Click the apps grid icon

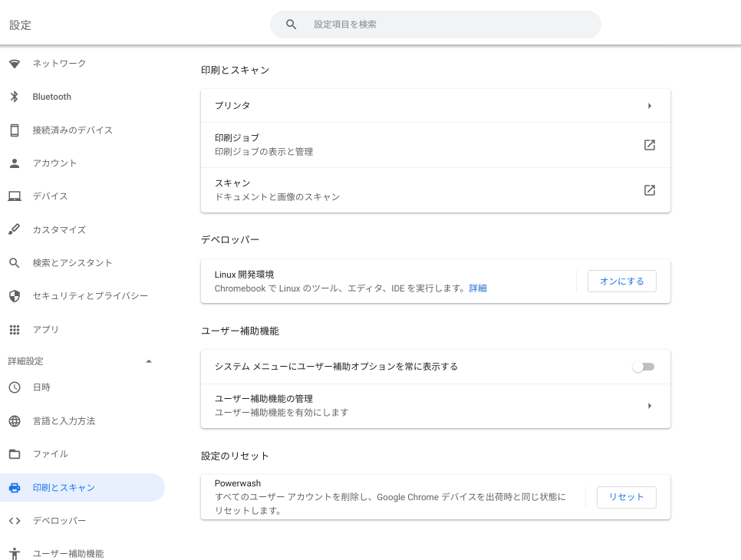click(15, 329)
